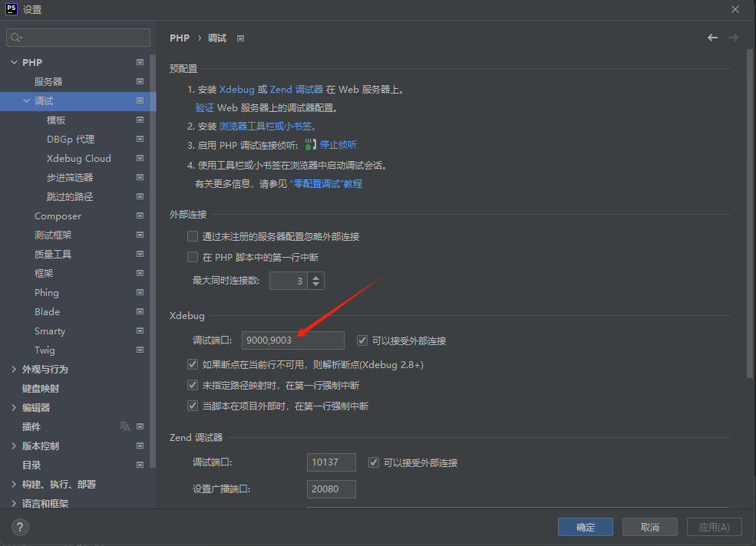Screen dimensions: 756x546
Task: Collapse the 调试 tree node
Action: point(27,100)
